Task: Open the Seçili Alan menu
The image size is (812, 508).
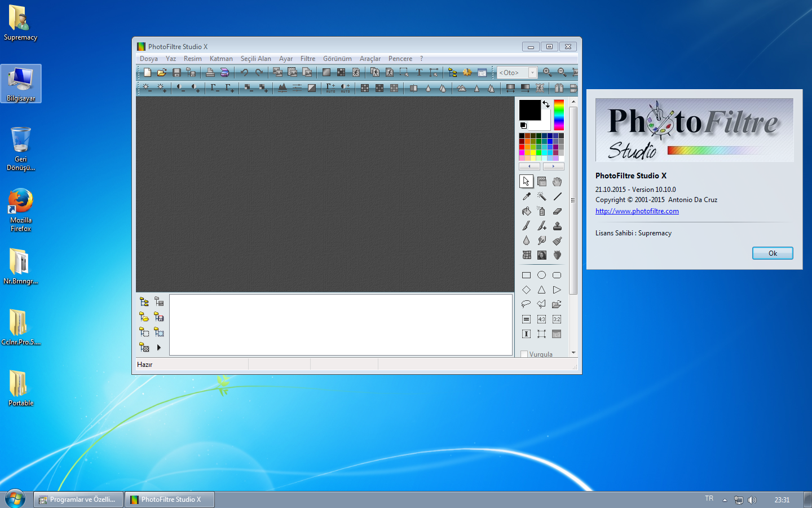Action: 256,59
